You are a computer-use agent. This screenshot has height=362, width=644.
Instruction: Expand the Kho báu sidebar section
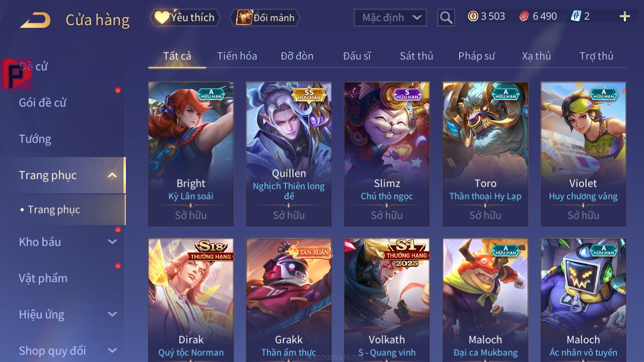point(112,242)
